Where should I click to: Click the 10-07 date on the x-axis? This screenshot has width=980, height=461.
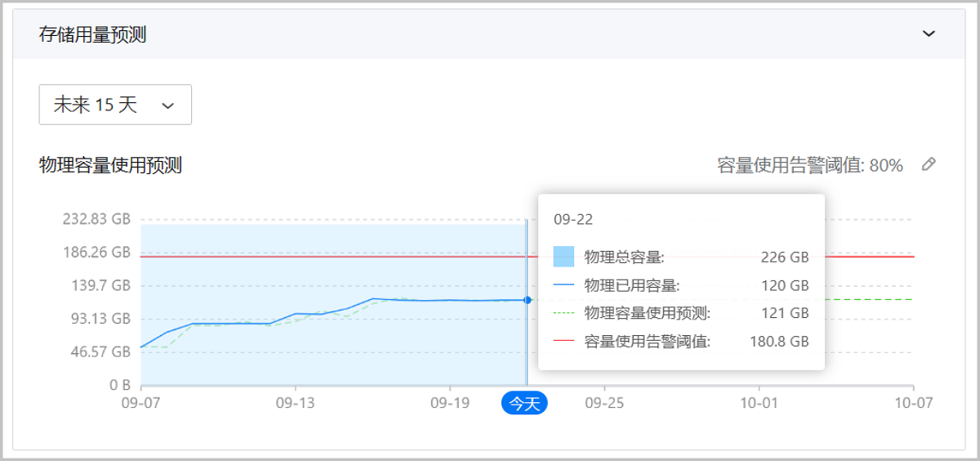point(913,403)
